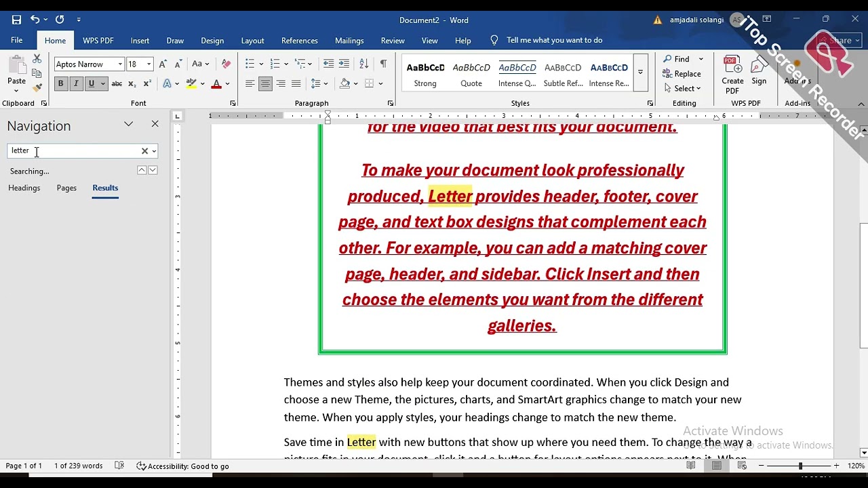The image size is (868, 488).
Task: Decrease font size with smaller A
Action: coord(178,64)
